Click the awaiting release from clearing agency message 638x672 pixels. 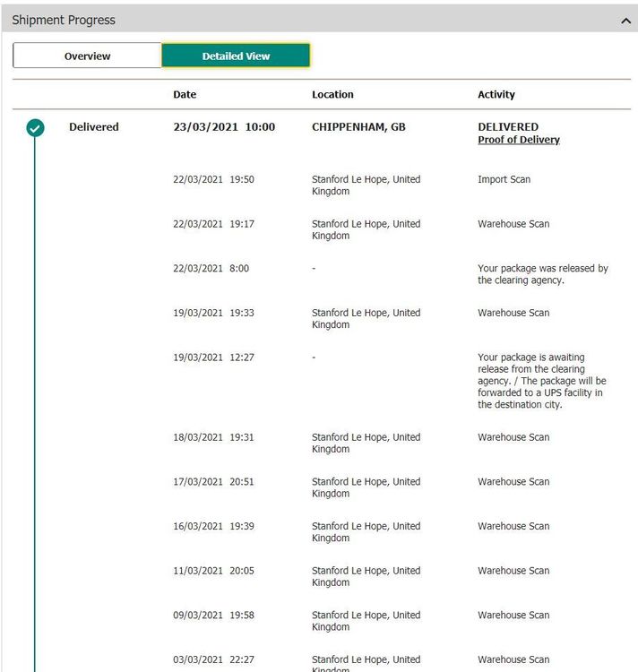pyautogui.click(x=542, y=381)
